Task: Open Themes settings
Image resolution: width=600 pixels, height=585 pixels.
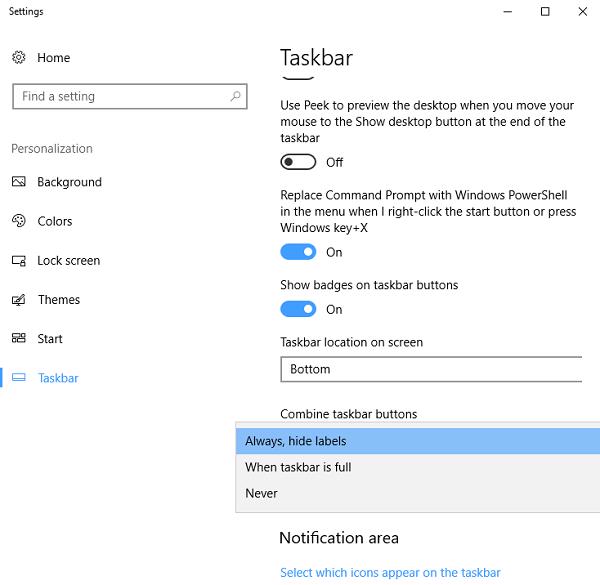Action: [x=59, y=300]
